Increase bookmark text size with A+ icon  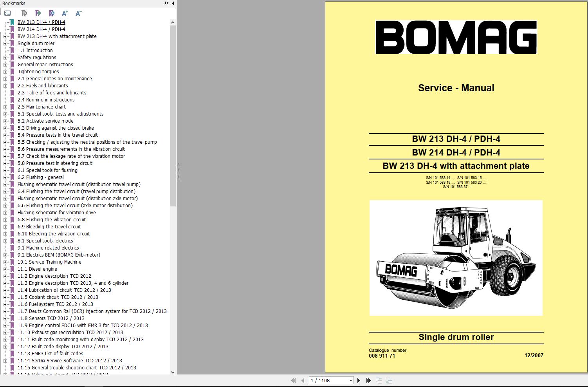(x=65, y=13)
